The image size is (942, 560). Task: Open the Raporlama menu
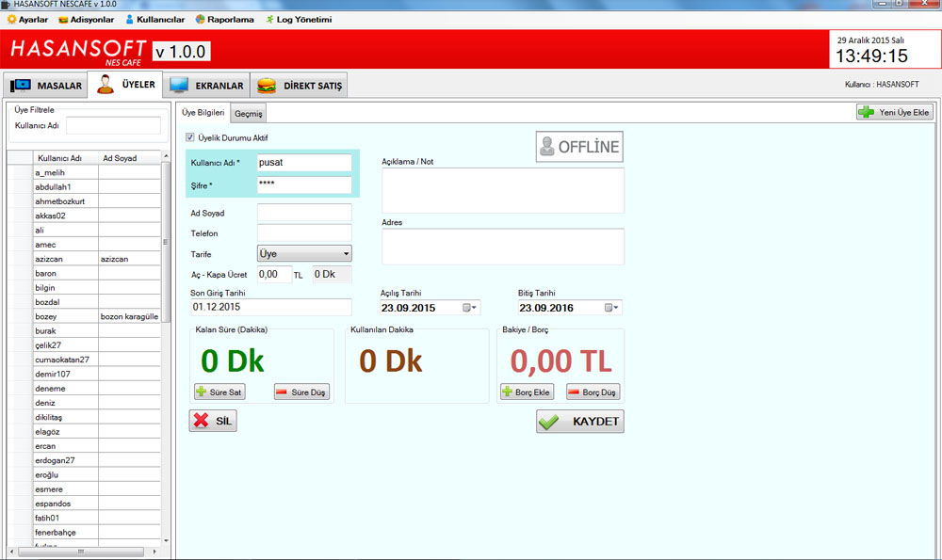click(x=225, y=19)
